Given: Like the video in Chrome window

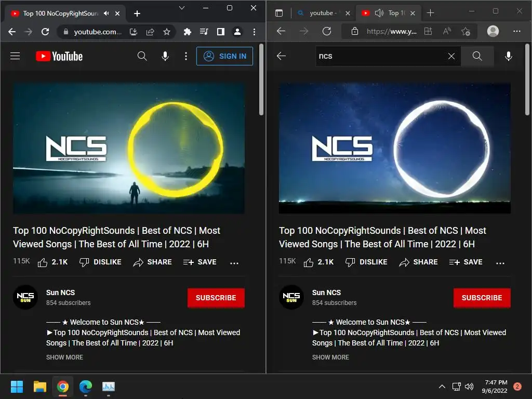Looking at the screenshot, I should [x=52, y=262].
